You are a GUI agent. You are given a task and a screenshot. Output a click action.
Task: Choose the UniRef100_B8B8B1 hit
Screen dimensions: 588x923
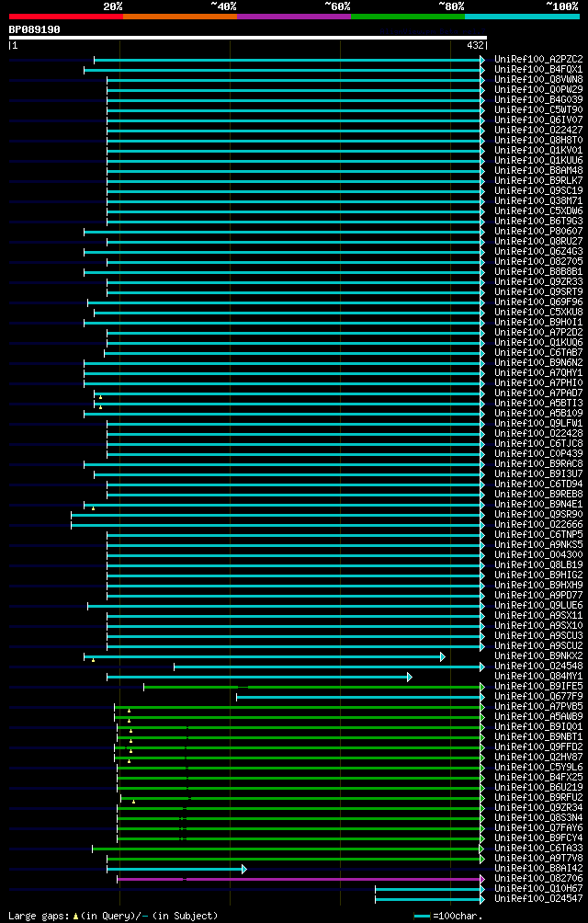click(538, 272)
